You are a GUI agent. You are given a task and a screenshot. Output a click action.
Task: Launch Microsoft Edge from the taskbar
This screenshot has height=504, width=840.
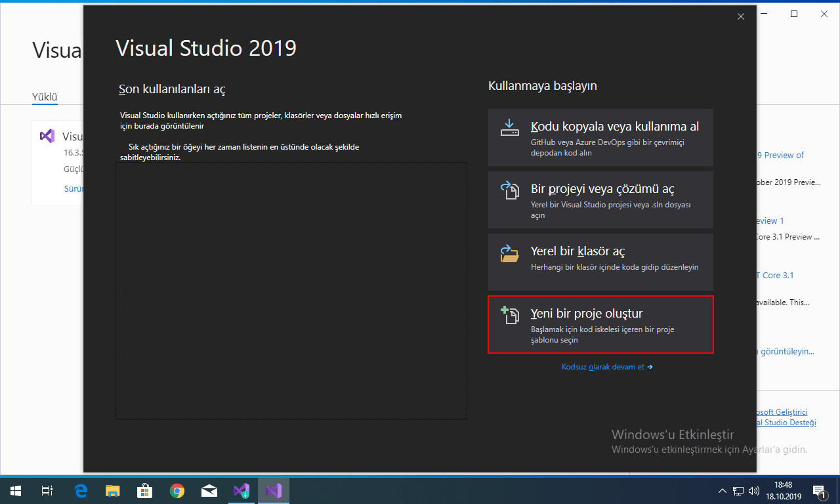coord(81,491)
